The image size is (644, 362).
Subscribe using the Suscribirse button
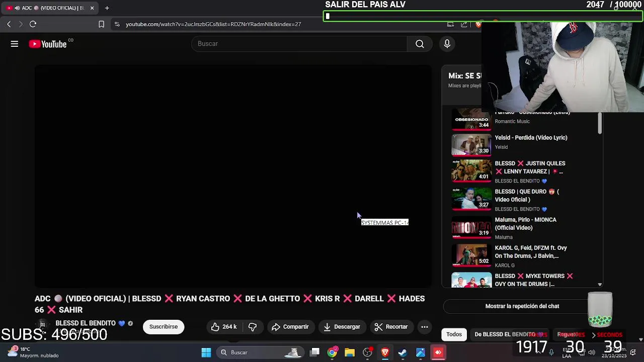click(164, 327)
